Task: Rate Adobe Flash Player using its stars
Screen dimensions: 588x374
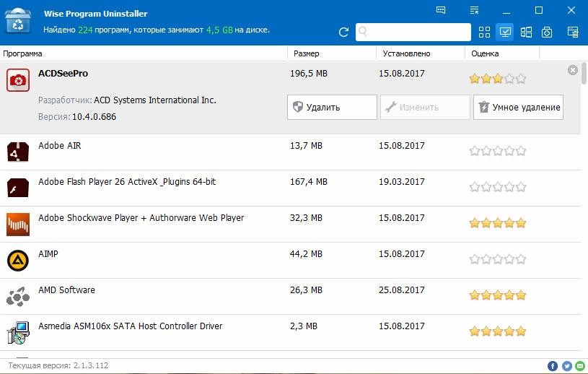Action: pos(498,187)
